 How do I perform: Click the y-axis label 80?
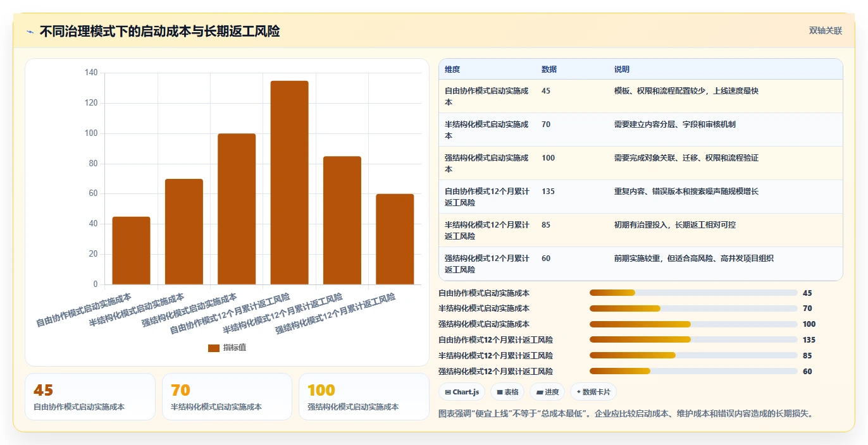click(x=93, y=163)
